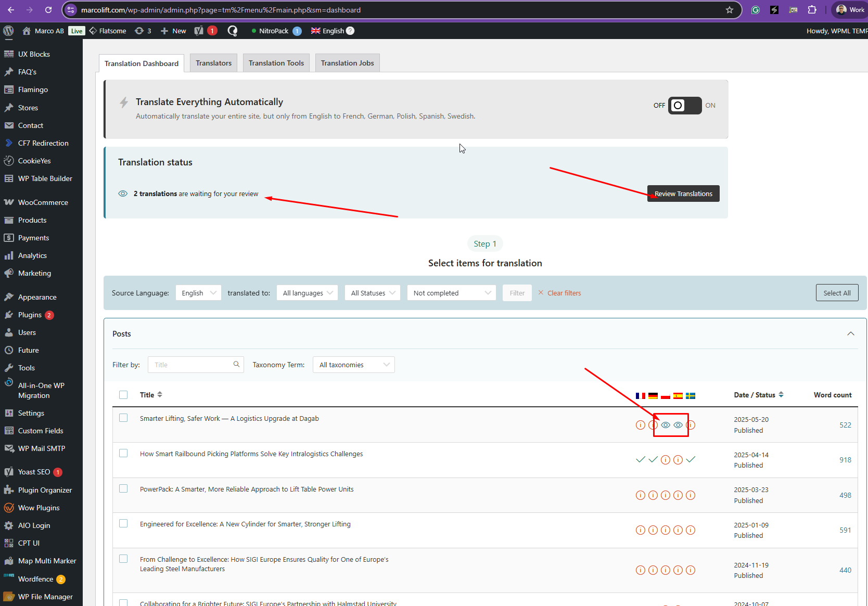Viewport: 868px width, 606px height.
Task: Open the All languages dropdown
Action: click(x=307, y=293)
